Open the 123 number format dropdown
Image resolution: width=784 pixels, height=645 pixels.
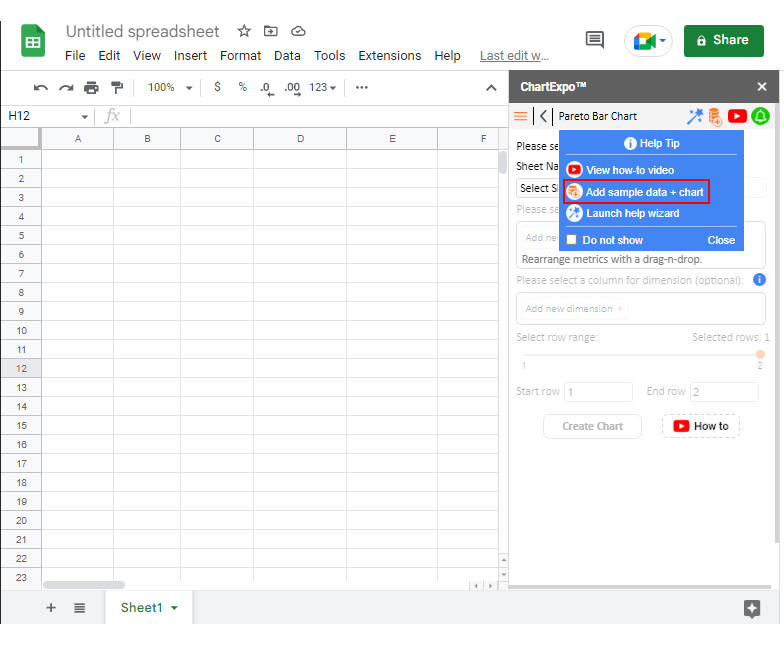322,88
